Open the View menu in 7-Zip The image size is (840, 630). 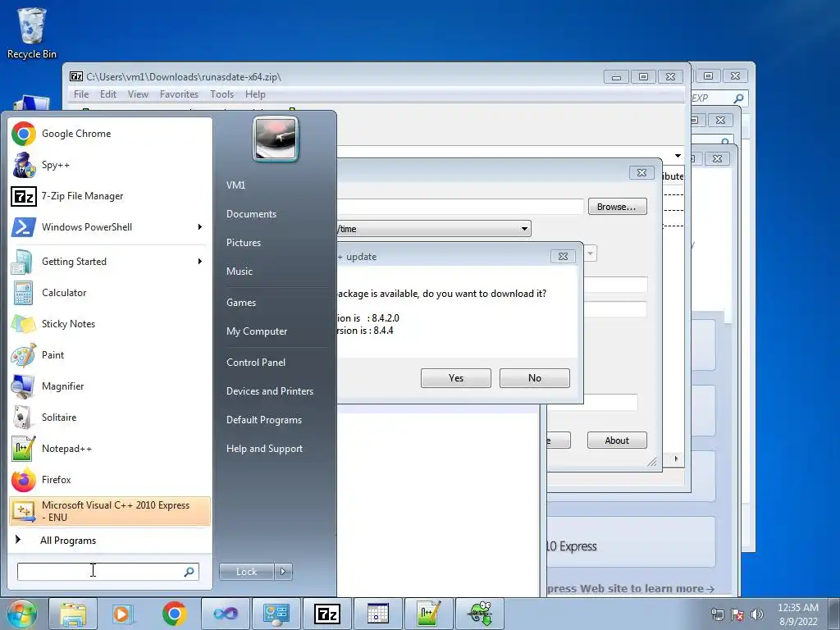(x=138, y=94)
